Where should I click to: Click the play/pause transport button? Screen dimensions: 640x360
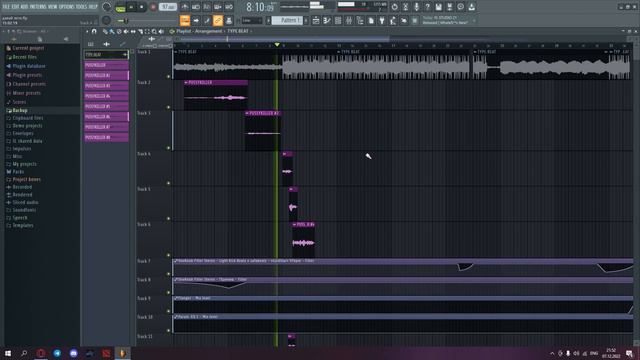131,7
